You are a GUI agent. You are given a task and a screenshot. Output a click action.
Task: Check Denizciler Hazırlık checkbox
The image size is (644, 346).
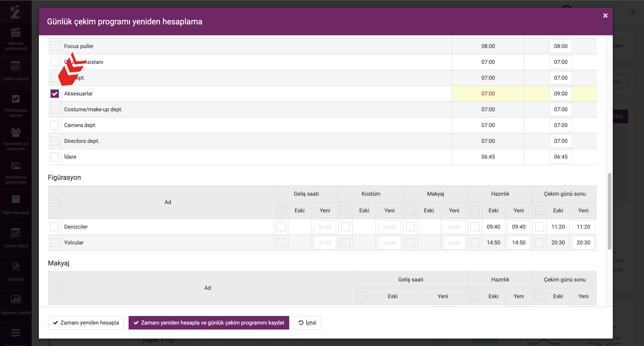click(x=475, y=227)
